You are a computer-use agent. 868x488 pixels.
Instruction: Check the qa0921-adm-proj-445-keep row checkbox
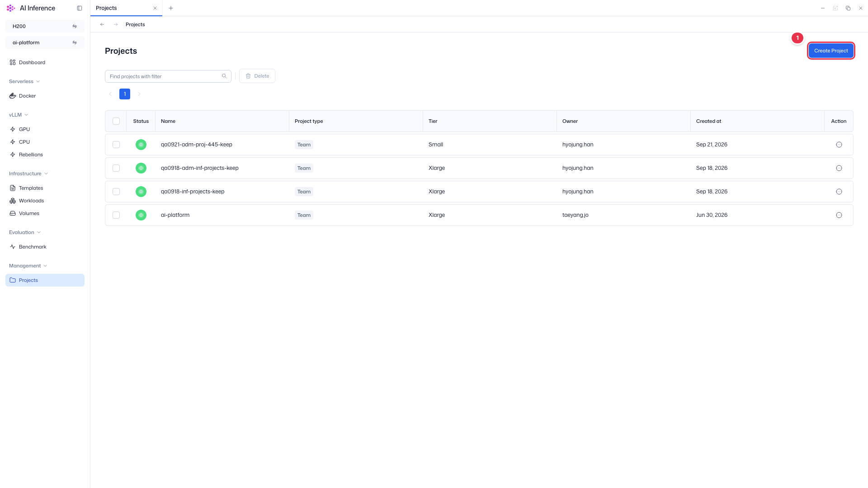(x=116, y=145)
